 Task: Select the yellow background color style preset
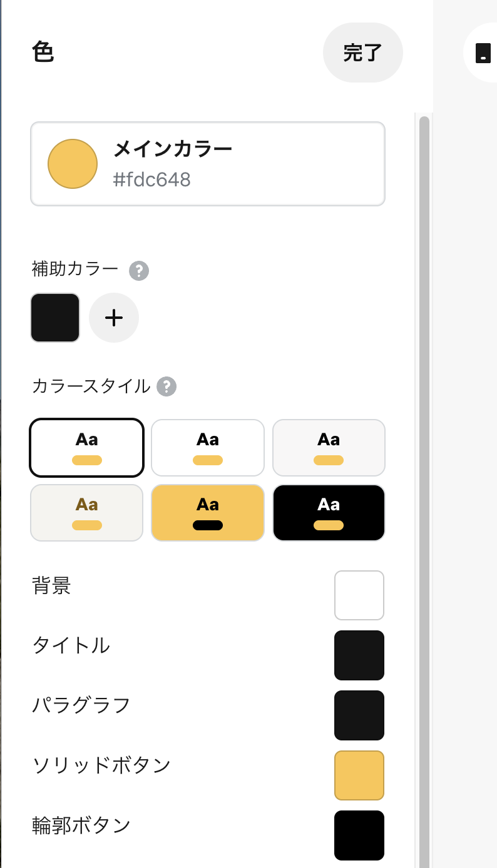[x=207, y=513]
